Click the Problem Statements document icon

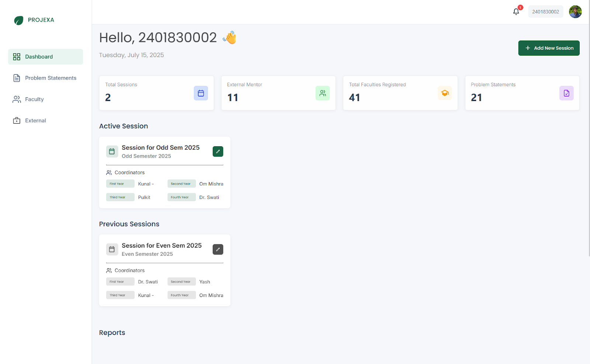coord(566,93)
